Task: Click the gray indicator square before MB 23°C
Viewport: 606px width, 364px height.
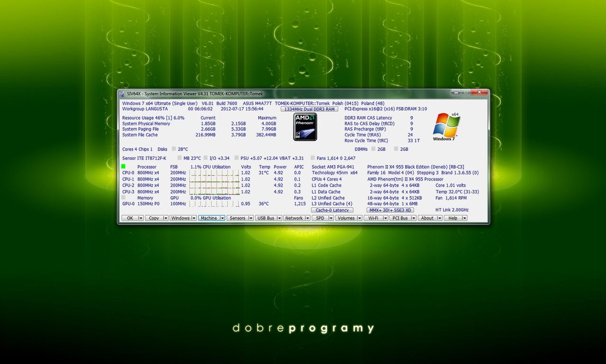Action: pyautogui.click(x=180, y=158)
